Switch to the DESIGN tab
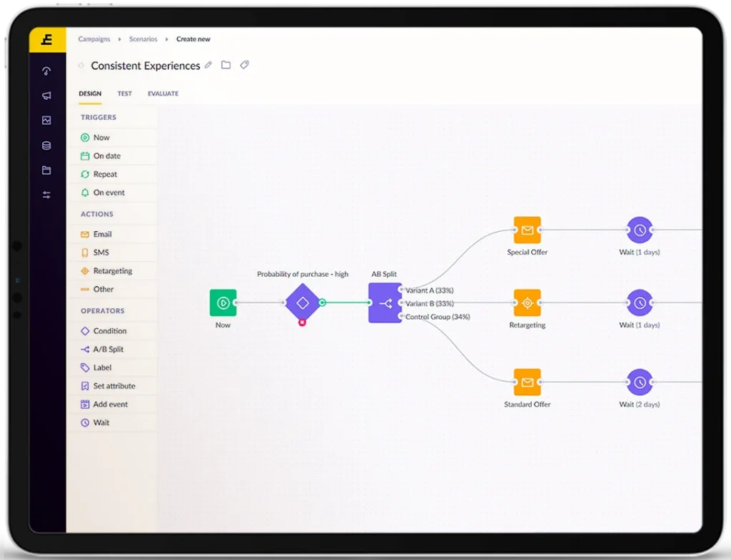The width and height of the screenshot is (731, 560). (90, 93)
